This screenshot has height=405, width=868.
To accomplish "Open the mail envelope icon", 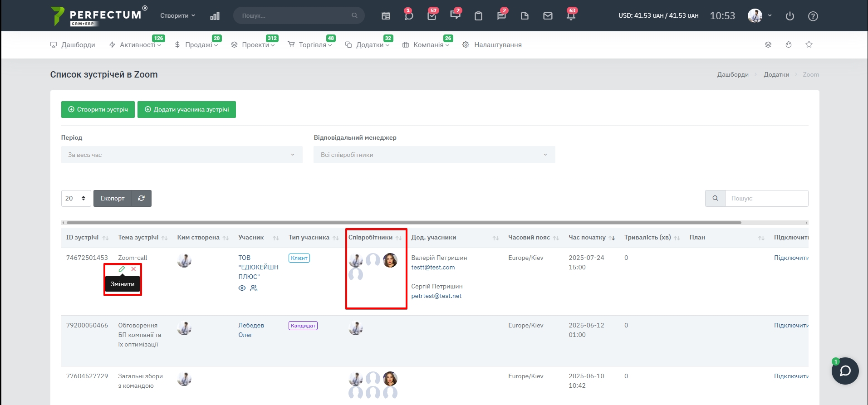I will 548,16.
